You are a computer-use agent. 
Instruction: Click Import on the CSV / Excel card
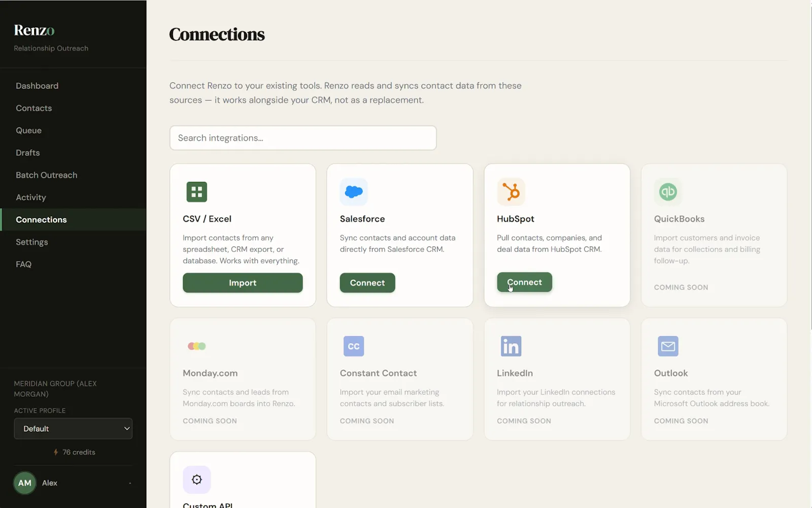(243, 283)
